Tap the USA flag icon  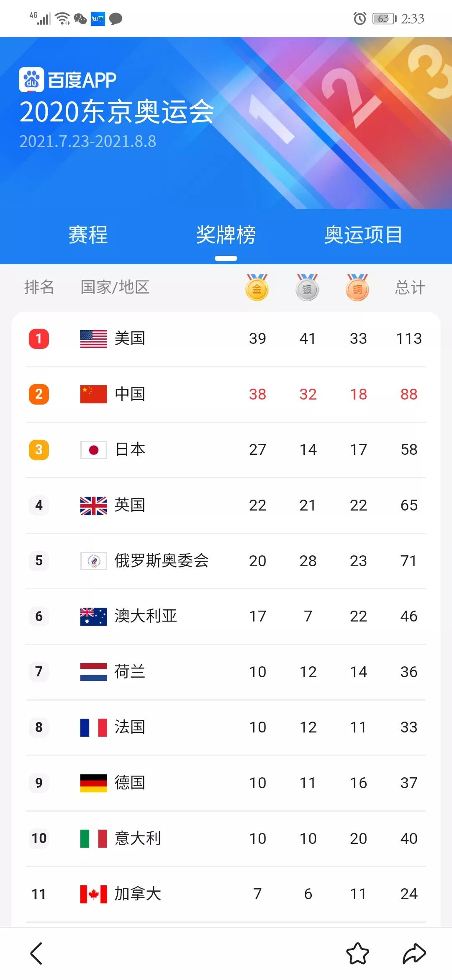(94, 339)
